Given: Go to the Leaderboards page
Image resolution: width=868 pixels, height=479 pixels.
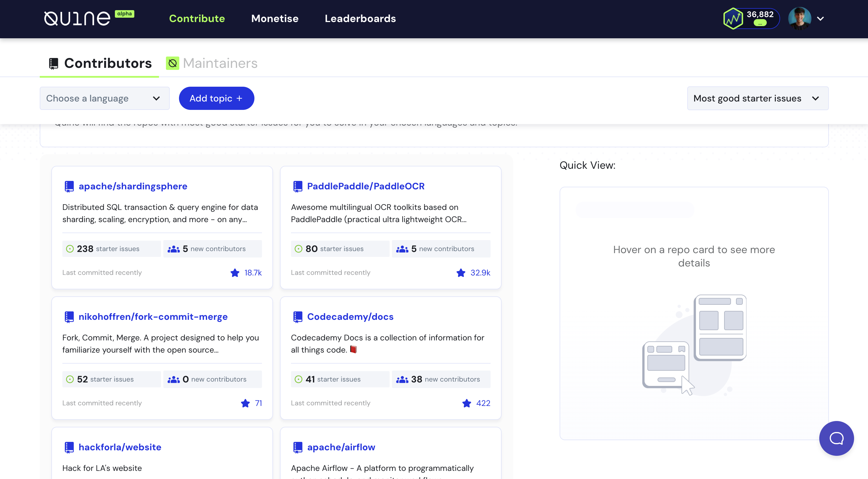Looking at the screenshot, I should [x=360, y=19].
